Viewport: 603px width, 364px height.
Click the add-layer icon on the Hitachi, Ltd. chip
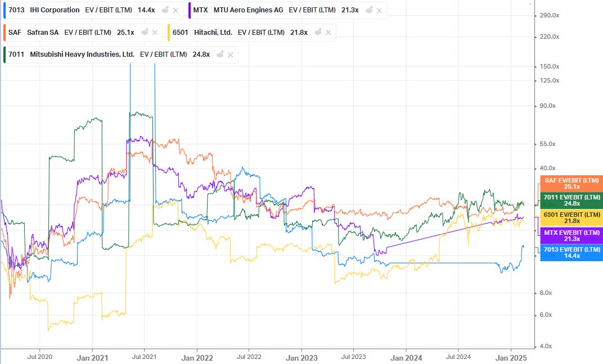pyautogui.click(x=318, y=32)
